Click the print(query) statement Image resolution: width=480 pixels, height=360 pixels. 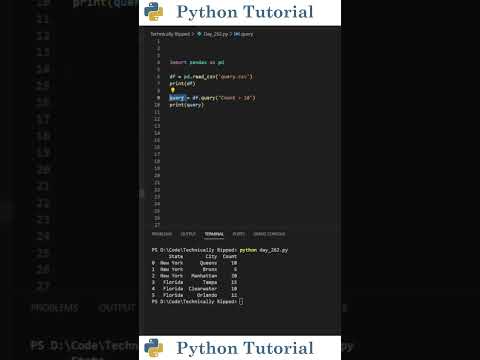pos(186,105)
